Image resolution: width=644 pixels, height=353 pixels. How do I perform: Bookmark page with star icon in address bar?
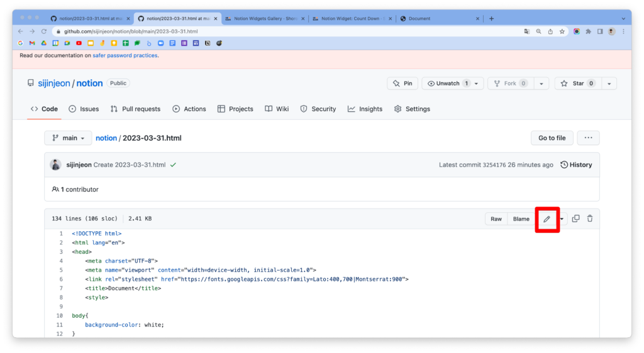coord(562,31)
